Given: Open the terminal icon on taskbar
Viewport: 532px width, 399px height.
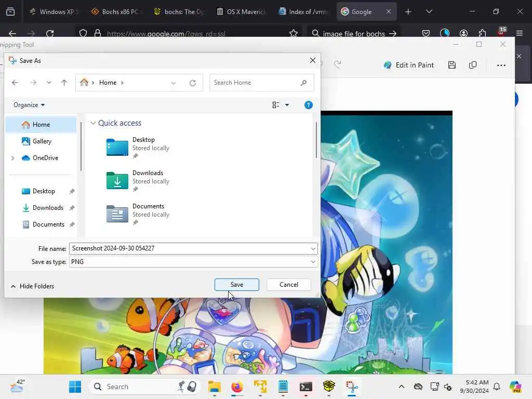Looking at the screenshot, I should coord(305,387).
